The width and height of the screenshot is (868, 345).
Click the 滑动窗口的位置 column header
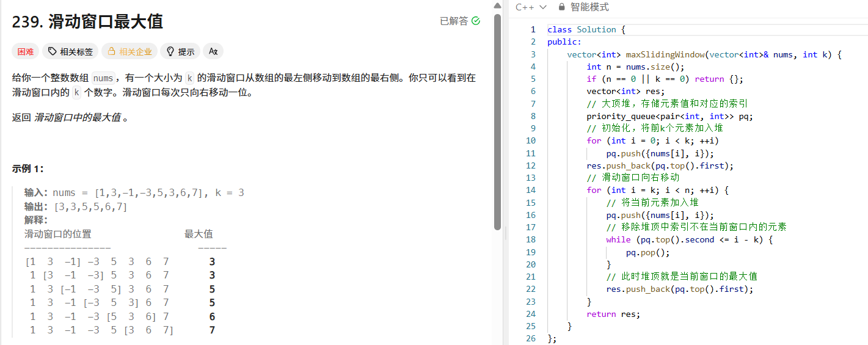click(58, 234)
